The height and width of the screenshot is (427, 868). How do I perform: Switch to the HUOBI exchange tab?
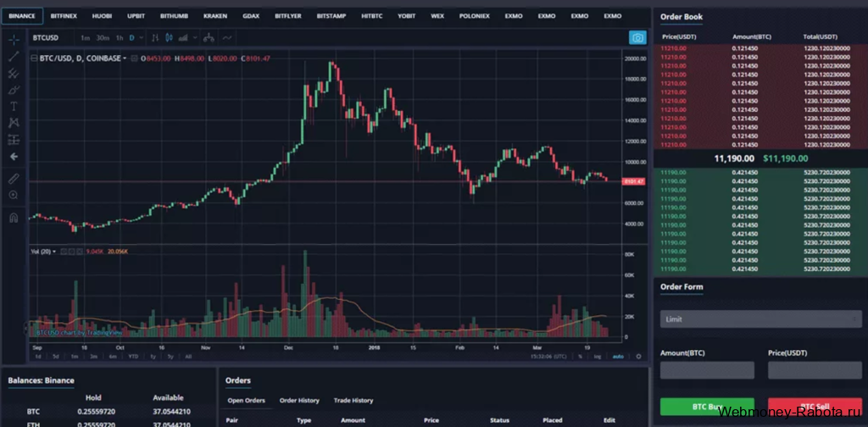pos(102,16)
